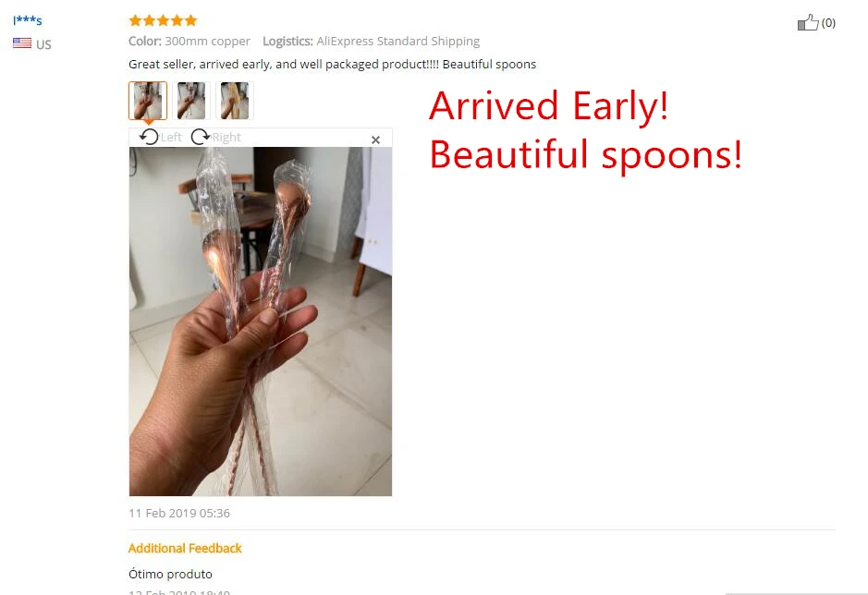Click the Additional Feedback heading
Screen dimensions: 868x595
[185, 549]
